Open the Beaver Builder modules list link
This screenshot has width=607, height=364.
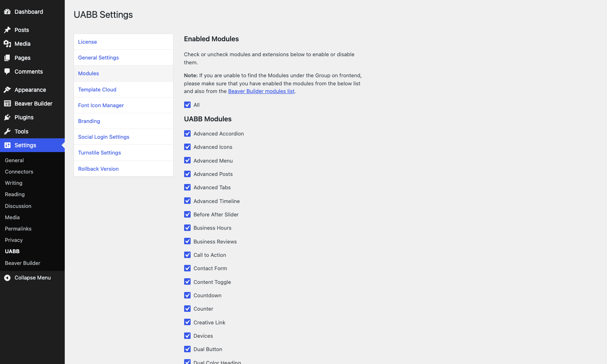(x=261, y=91)
